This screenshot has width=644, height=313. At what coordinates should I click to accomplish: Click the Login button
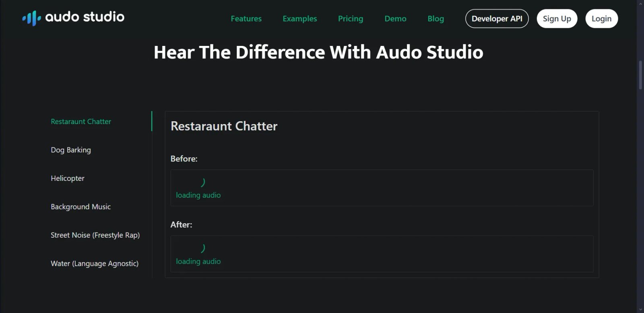[x=601, y=19]
